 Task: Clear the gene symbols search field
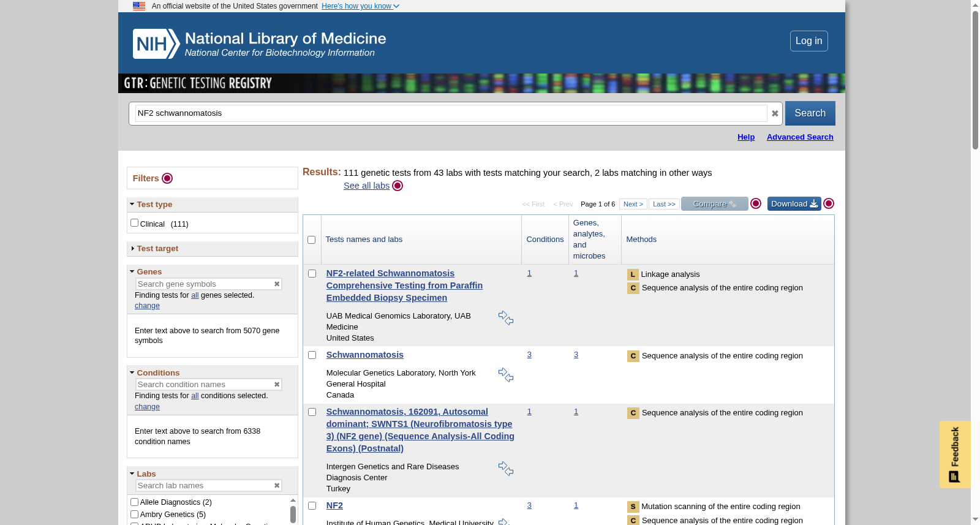pyautogui.click(x=277, y=284)
